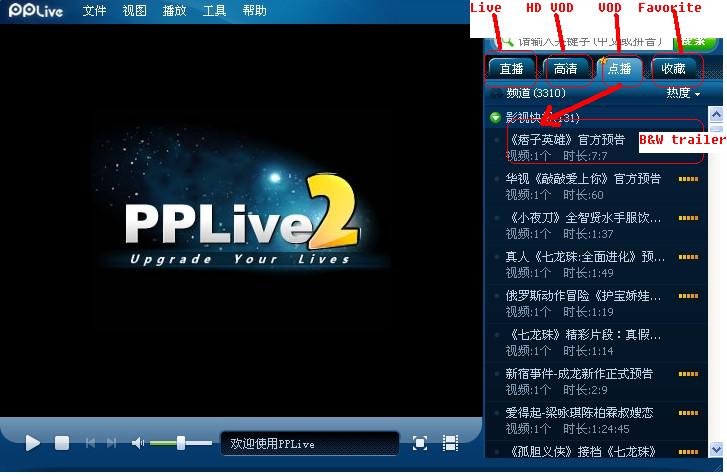
Task: Select 《孤胆义侠》接档《七龙珠》 item
Action: [x=598, y=451]
